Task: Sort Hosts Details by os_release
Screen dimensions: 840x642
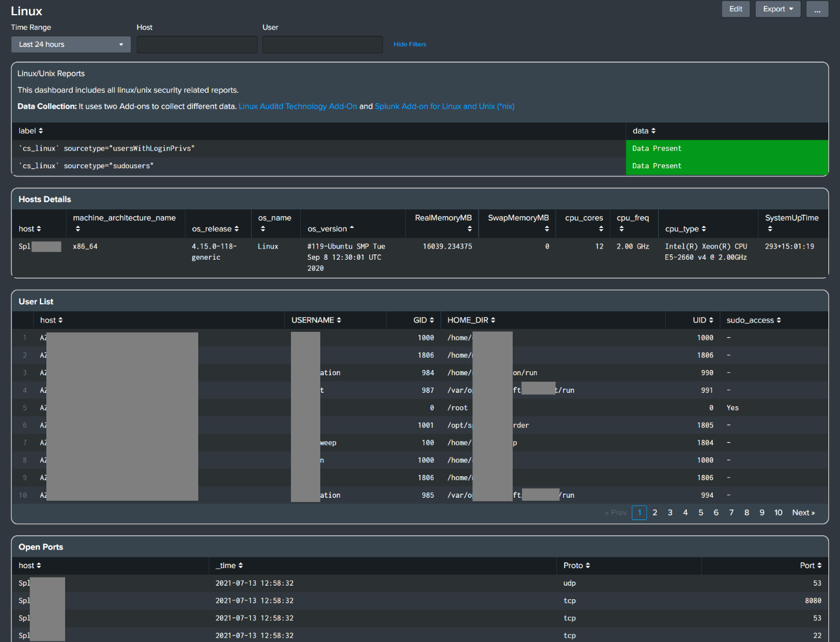Action: [x=215, y=229]
